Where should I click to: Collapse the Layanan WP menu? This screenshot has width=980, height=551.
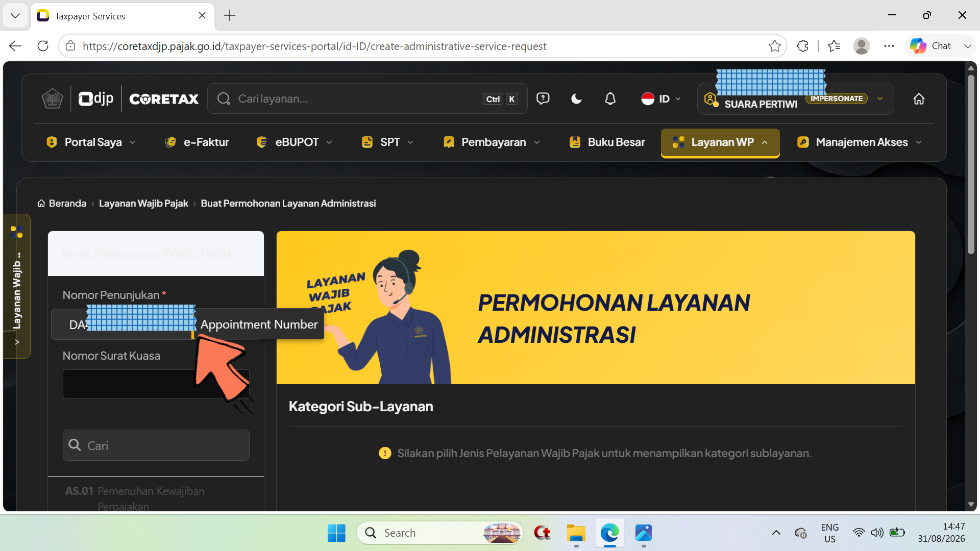tap(720, 143)
